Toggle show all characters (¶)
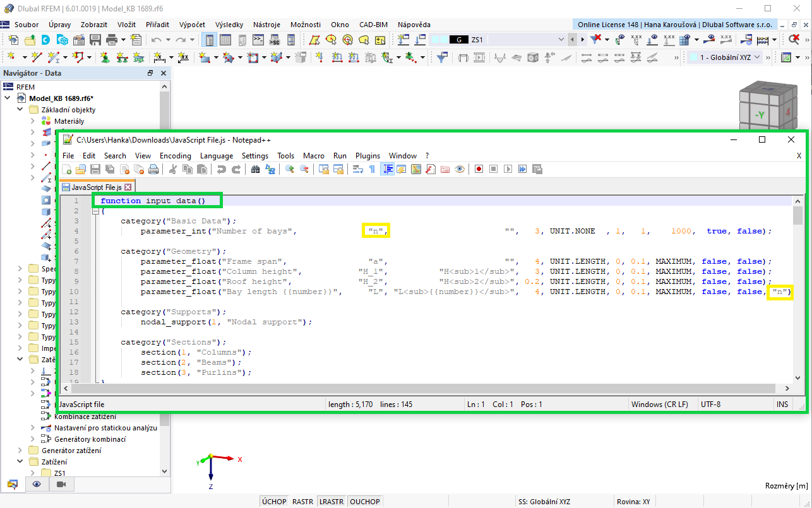 click(x=373, y=168)
